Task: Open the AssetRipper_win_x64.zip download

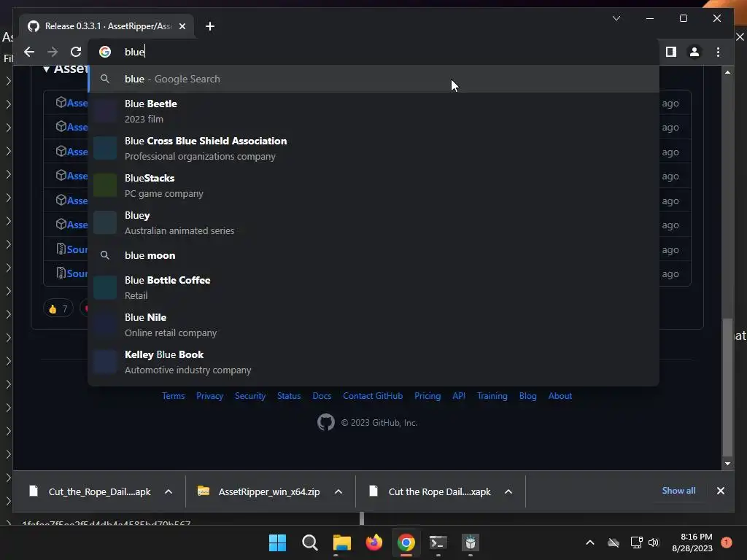Action: click(260, 491)
